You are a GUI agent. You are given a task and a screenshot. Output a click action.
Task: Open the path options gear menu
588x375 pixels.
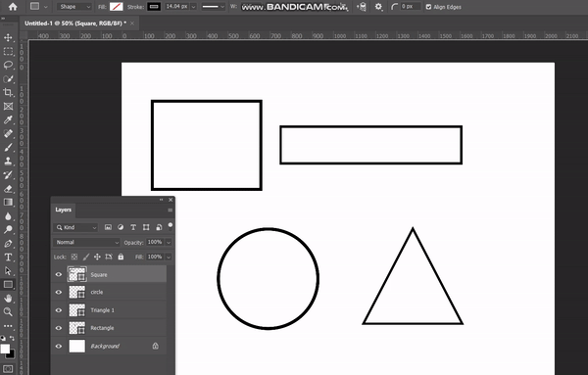point(378,7)
